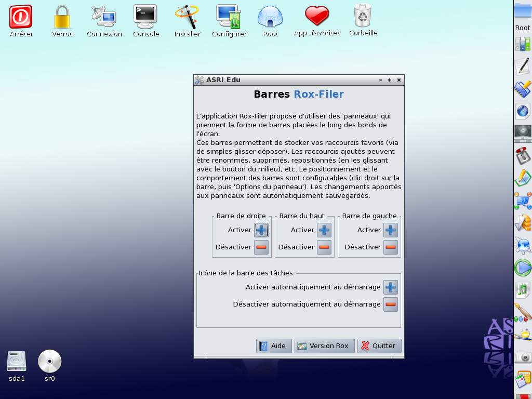
Task: Open the green music note icon
Action: [523, 290]
